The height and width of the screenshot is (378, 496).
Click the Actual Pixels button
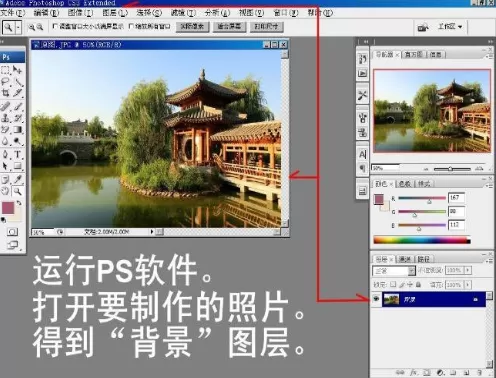point(192,27)
